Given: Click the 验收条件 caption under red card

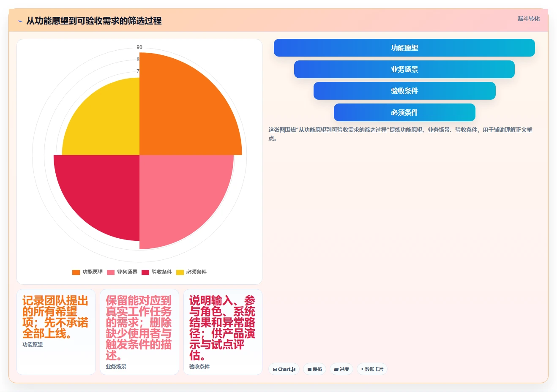Looking at the screenshot, I should 199,367.
